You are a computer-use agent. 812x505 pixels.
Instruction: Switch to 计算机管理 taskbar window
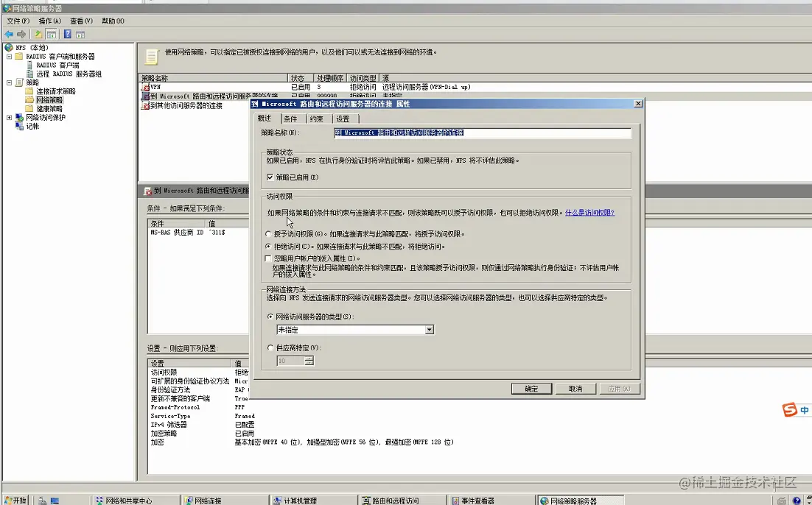tap(314, 501)
